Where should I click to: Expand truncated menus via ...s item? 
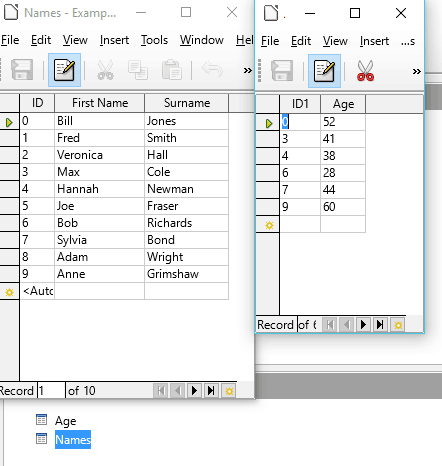click(408, 41)
